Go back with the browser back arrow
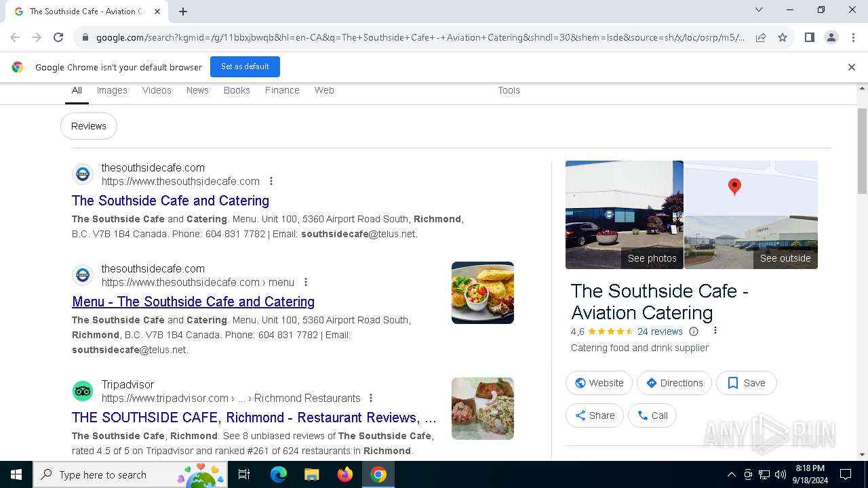Image resolution: width=868 pixels, height=488 pixels. coord(15,38)
